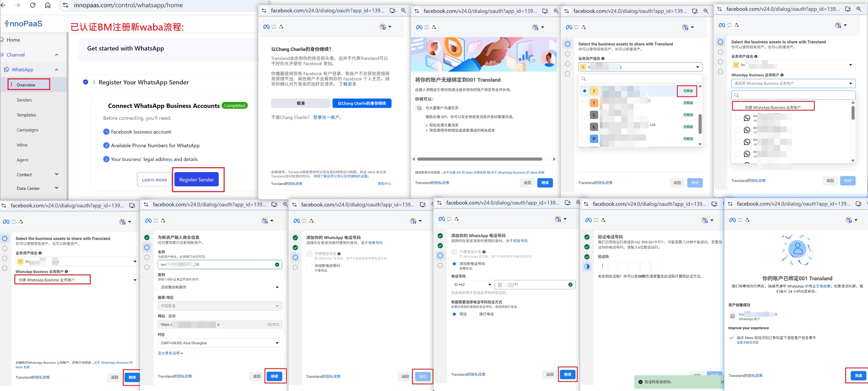Open the 活动策划和服务 category dropdown
868x391 pixels.
pyautogui.click(x=220, y=287)
